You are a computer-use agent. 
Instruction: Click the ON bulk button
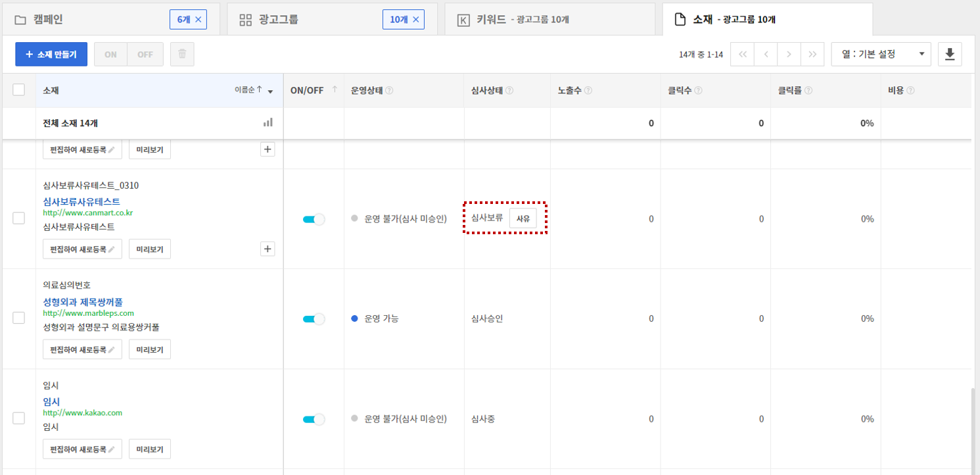pos(110,55)
